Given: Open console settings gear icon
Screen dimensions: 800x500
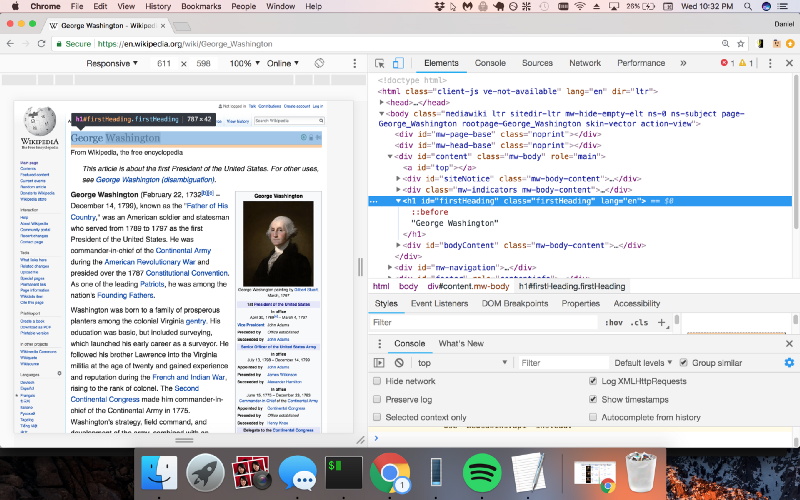Looking at the screenshot, I should point(789,363).
